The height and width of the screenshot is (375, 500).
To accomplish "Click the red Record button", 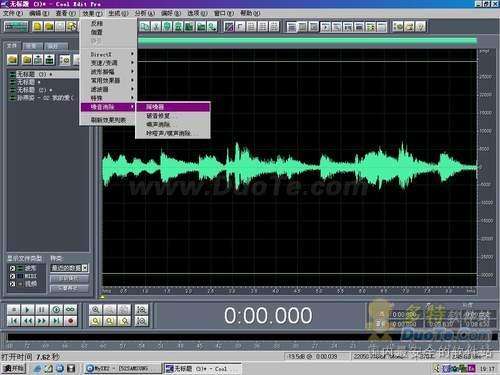I will point(70,321).
